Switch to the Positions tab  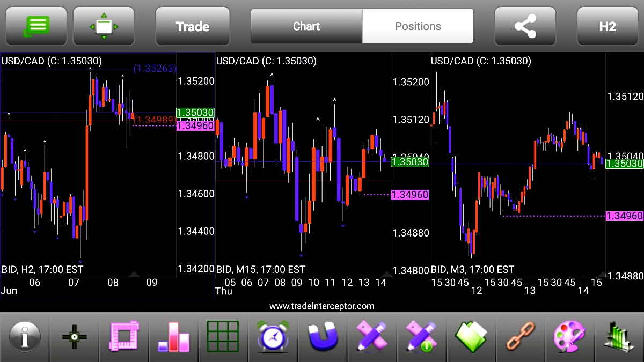418,26
